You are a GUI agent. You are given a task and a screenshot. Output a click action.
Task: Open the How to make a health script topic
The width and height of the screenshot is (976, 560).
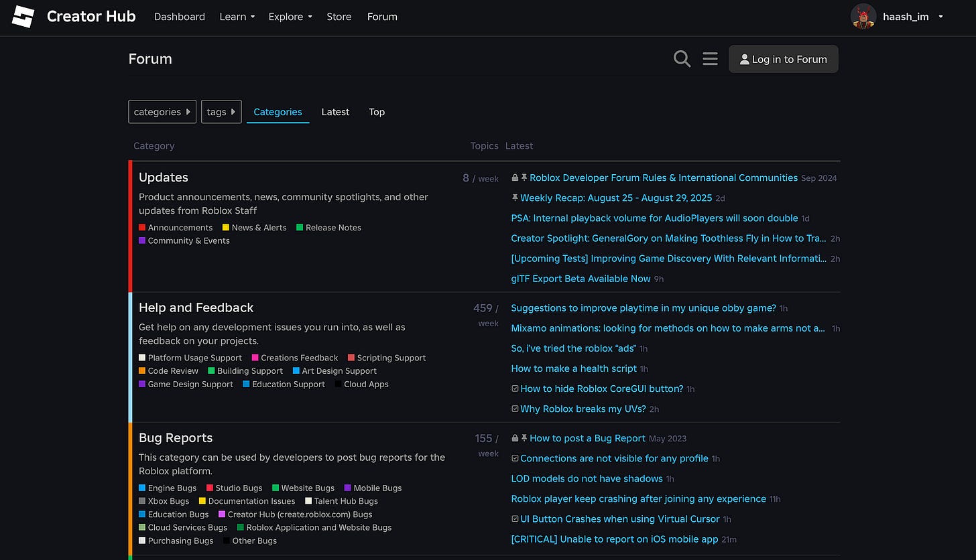point(574,368)
